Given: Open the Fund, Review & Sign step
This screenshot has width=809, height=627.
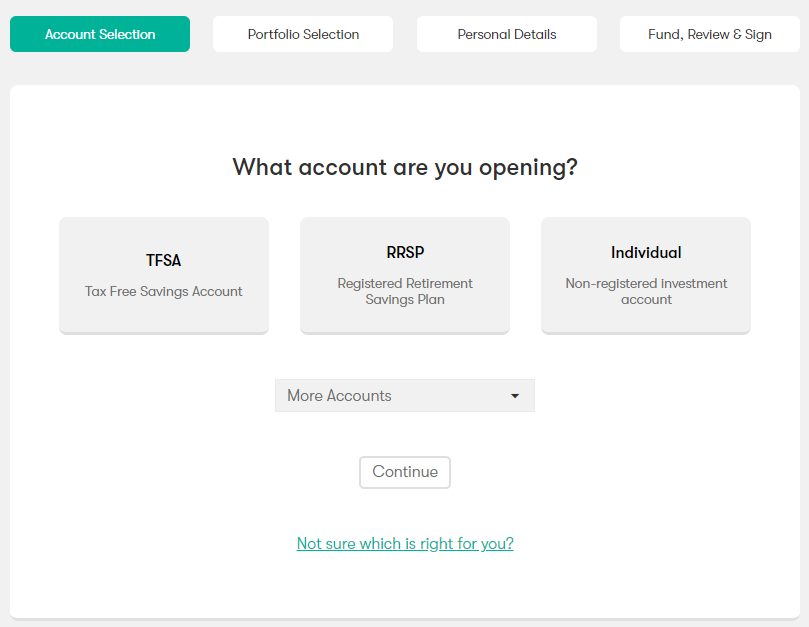Looking at the screenshot, I should pyautogui.click(x=709, y=33).
